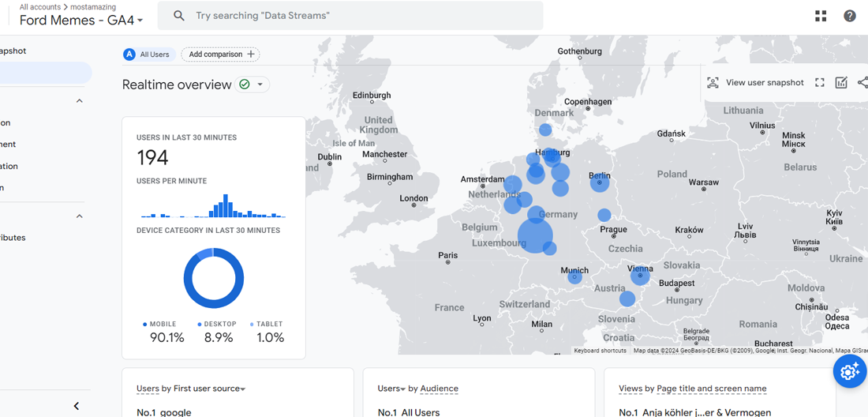Image resolution: width=868 pixels, height=417 pixels.
Task: Click the user bubble over Vienna
Action: 640,275
